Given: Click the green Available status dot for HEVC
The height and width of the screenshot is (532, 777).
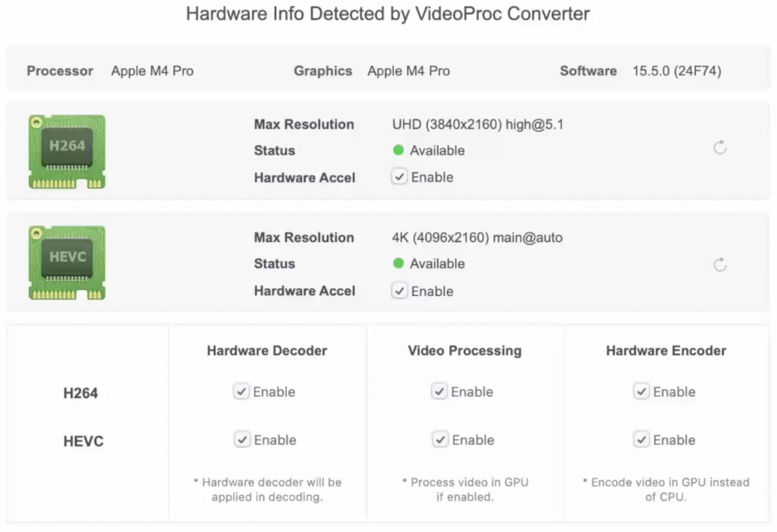Looking at the screenshot, I should point(398,264).
